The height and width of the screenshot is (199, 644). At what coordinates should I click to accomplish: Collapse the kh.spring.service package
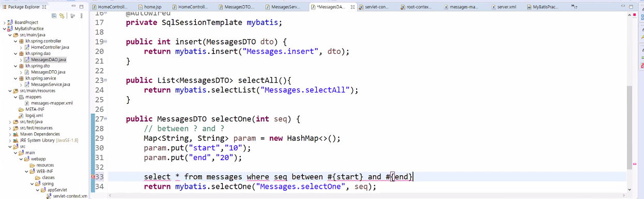pyautogui.click(x=16, y=79)
